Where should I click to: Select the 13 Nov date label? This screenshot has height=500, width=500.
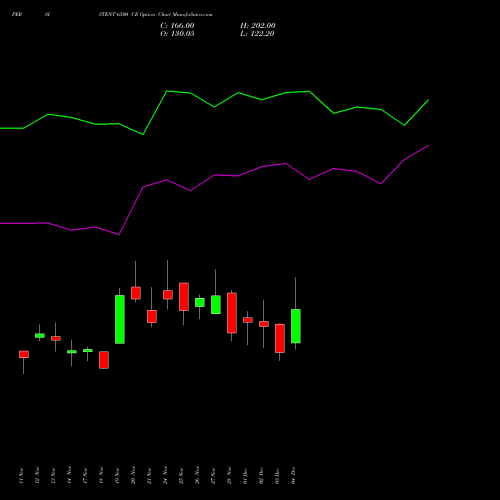point(53,475)
